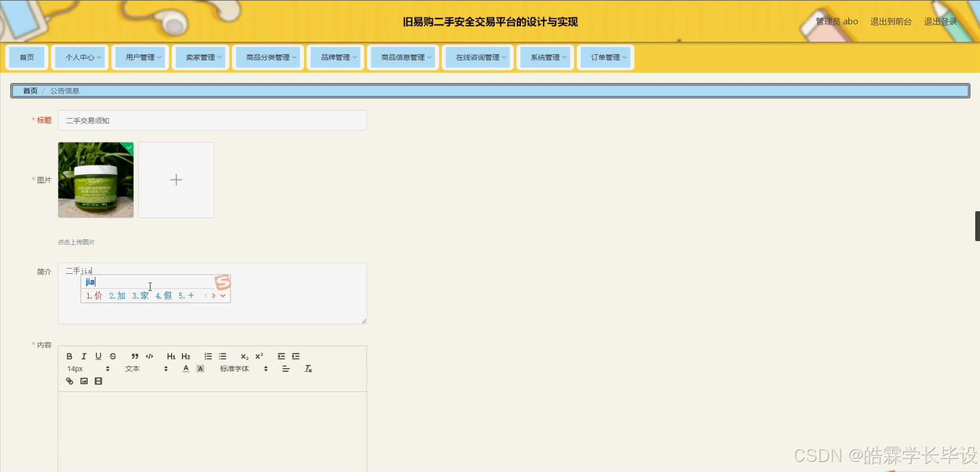Open the text alignment options

pos(286,369)
